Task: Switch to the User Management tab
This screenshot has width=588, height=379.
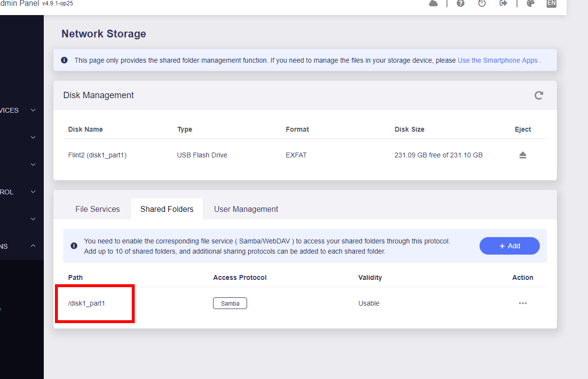Action: pos(246,209)
